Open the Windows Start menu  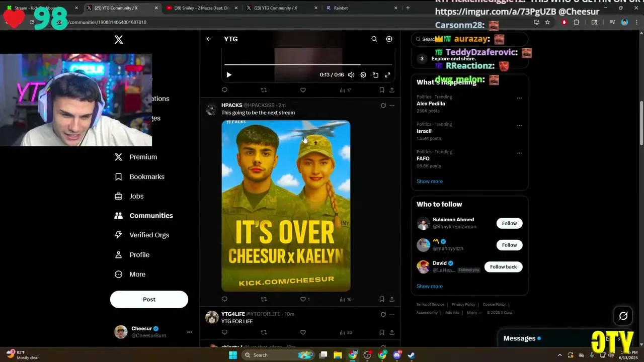tap(233, 355)
